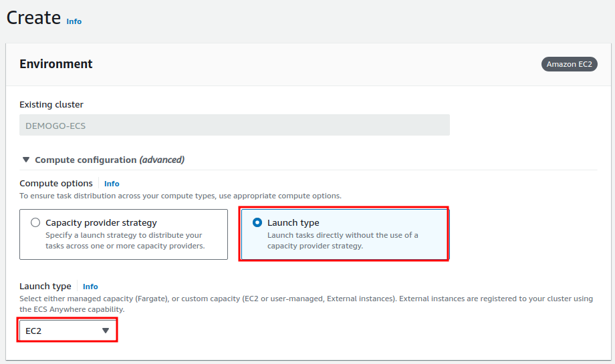615x364 pixels.
Task: Open the Info link beside Launch type label
Action: [x=90, y=287]
